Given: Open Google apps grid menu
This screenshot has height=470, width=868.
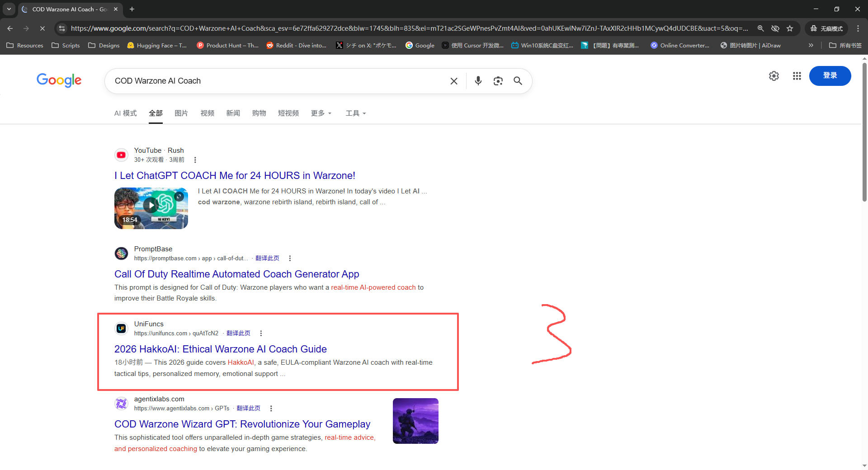Looking at the screenshot, I should 797,76.
